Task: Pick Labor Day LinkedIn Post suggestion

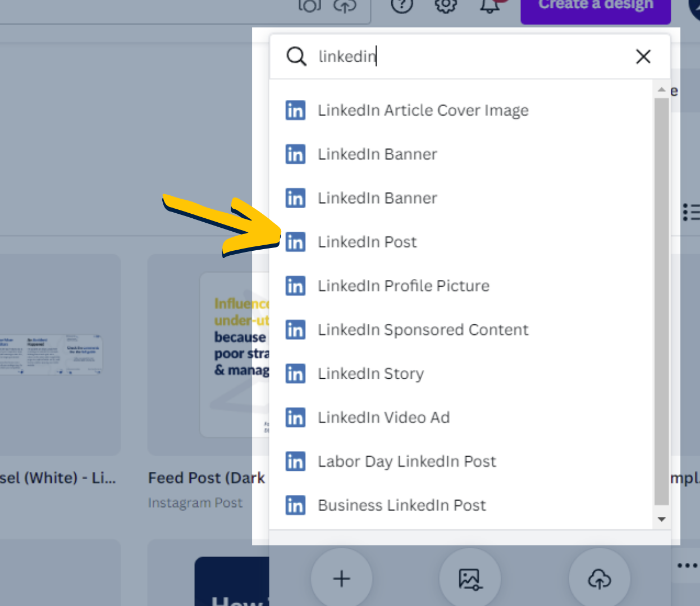Action: [406, 461]
